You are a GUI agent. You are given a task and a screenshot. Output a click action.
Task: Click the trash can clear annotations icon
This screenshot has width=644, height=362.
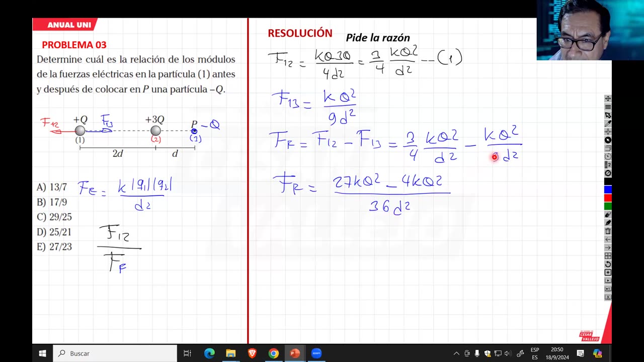click(x=608, y=231)
